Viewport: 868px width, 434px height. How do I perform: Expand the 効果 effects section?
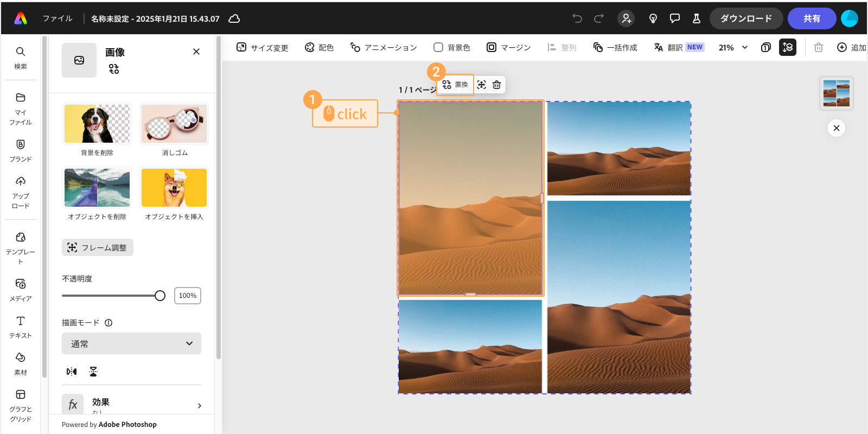pos(131,405)
